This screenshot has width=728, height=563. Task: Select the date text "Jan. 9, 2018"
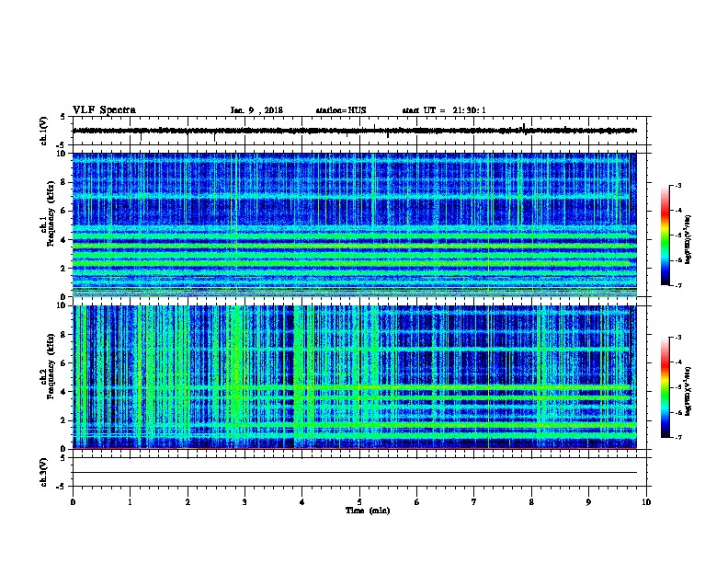[256, 110]
